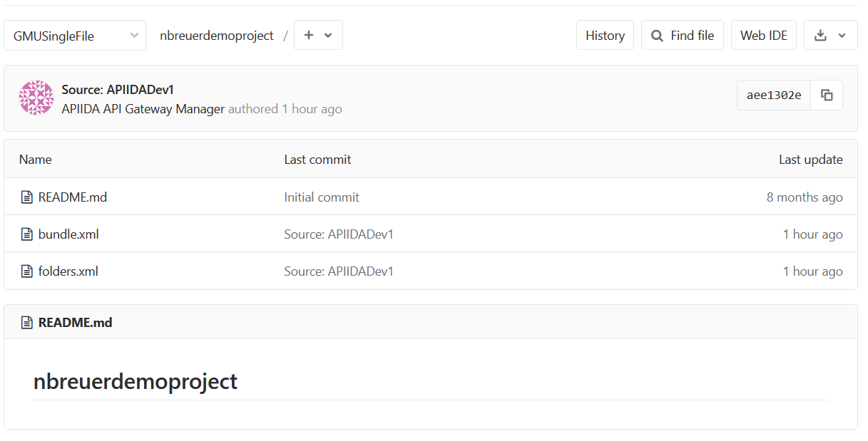
Task: Open the README.md file from the list
Action: pos(71,197)
